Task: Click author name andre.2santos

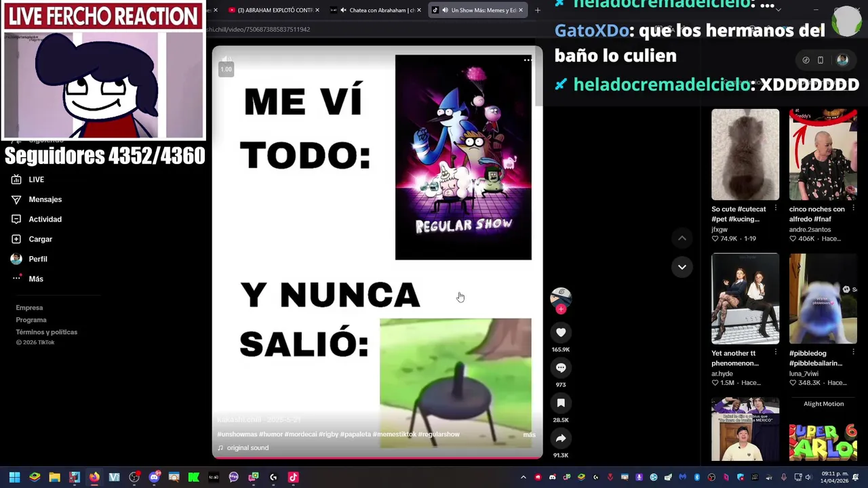Action: pyautogui.click(x=810, y=230)
